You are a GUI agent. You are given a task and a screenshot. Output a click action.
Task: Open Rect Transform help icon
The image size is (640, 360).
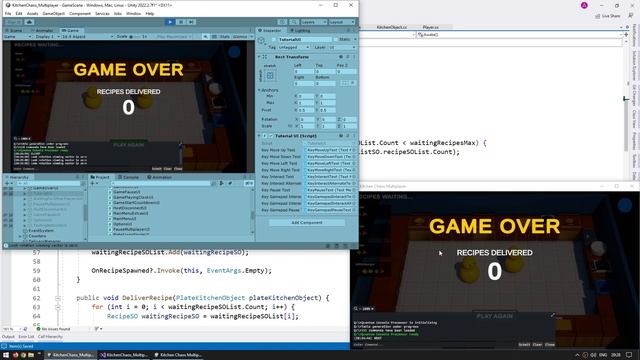341,57
